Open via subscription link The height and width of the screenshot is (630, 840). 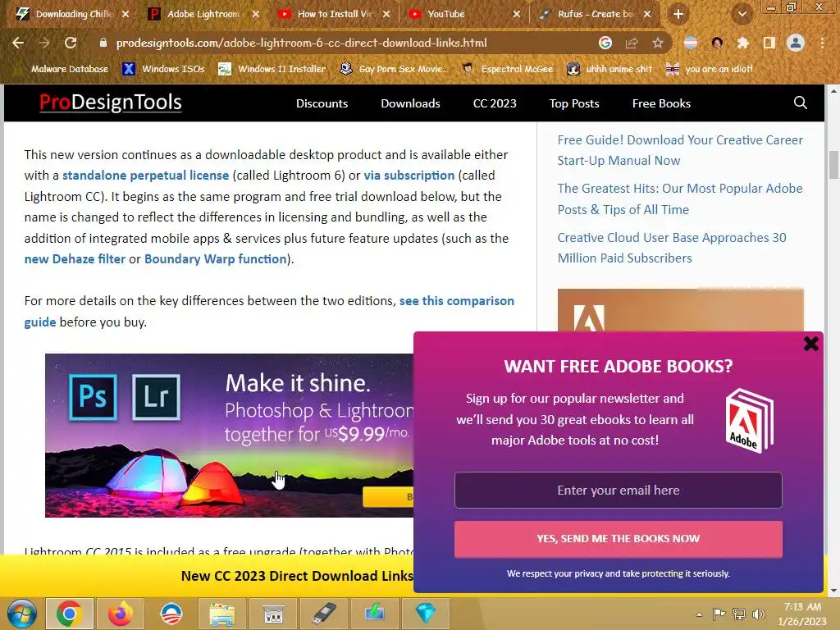click(x=409, y=176)
